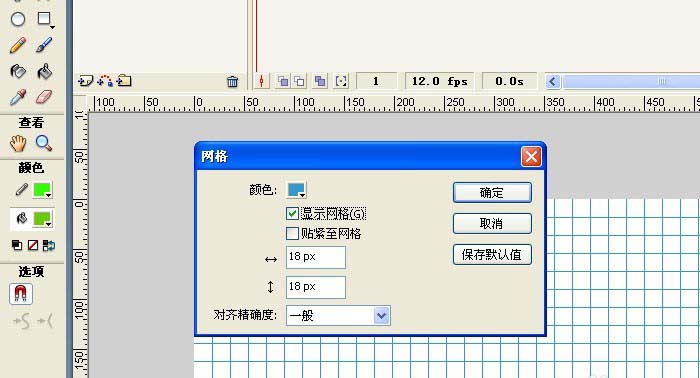Click the current frame number 1
Viewport: 700px width, 378px height.
(x=376, y=81)
